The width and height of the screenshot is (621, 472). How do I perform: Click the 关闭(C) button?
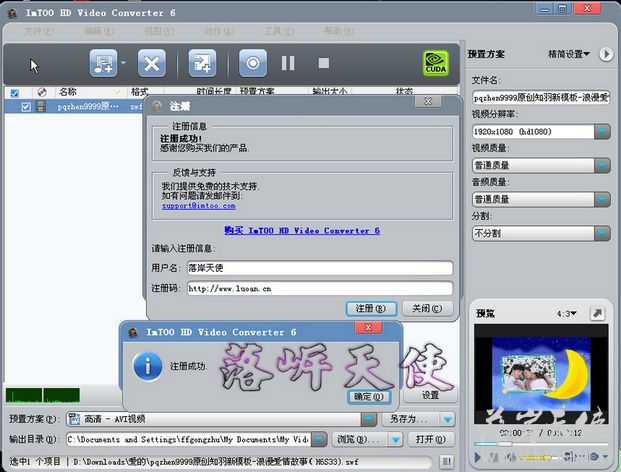(x=427, y=308)
